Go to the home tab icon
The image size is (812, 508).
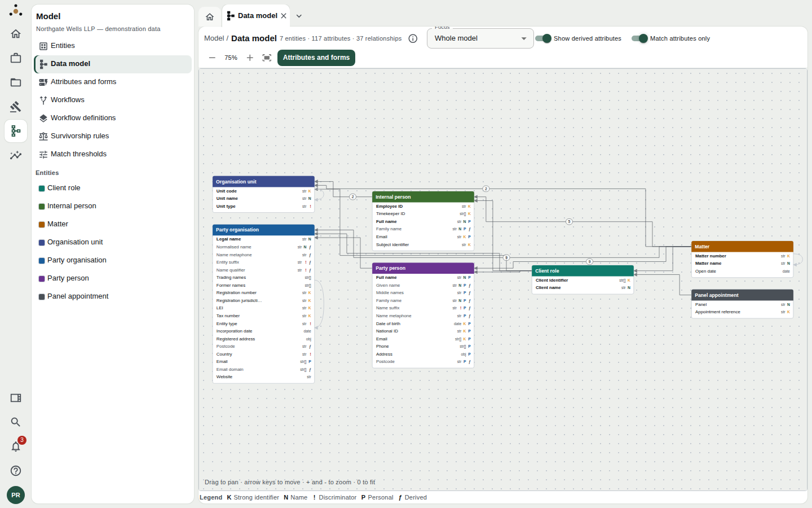click(210, 16)
